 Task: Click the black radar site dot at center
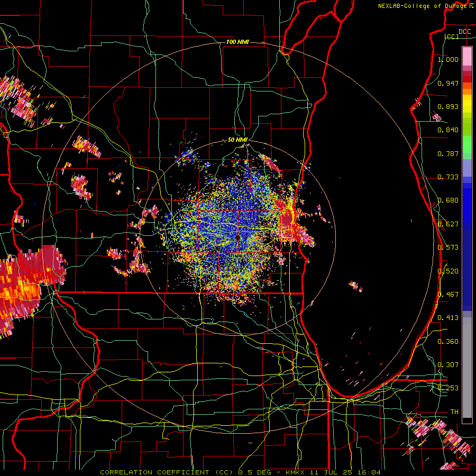(x=237, y=237)
